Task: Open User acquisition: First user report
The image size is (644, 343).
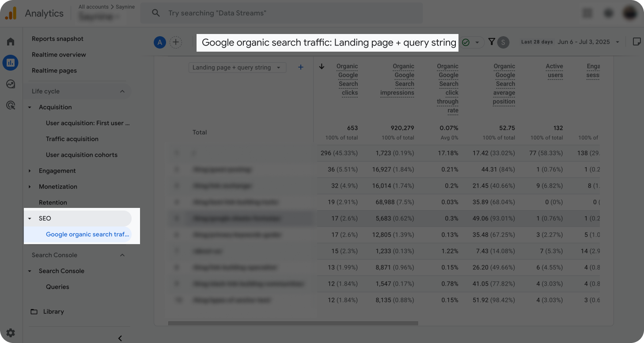Action: click(x=88, y=123)
